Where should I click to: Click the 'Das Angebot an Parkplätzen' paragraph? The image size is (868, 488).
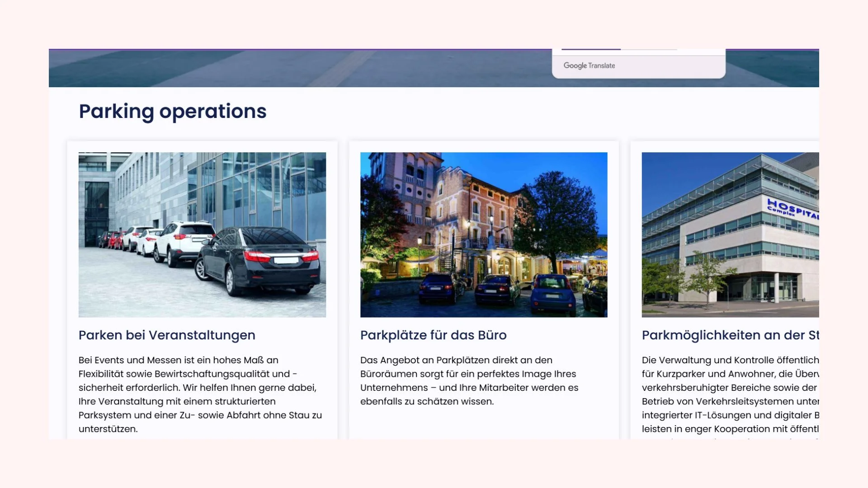pyautogui.click(x=469, y=380)
